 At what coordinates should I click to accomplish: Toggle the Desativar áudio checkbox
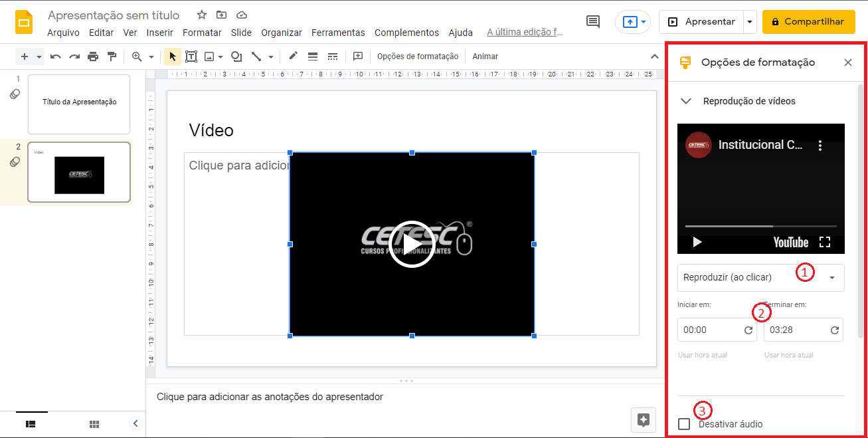tap(684, 424)
